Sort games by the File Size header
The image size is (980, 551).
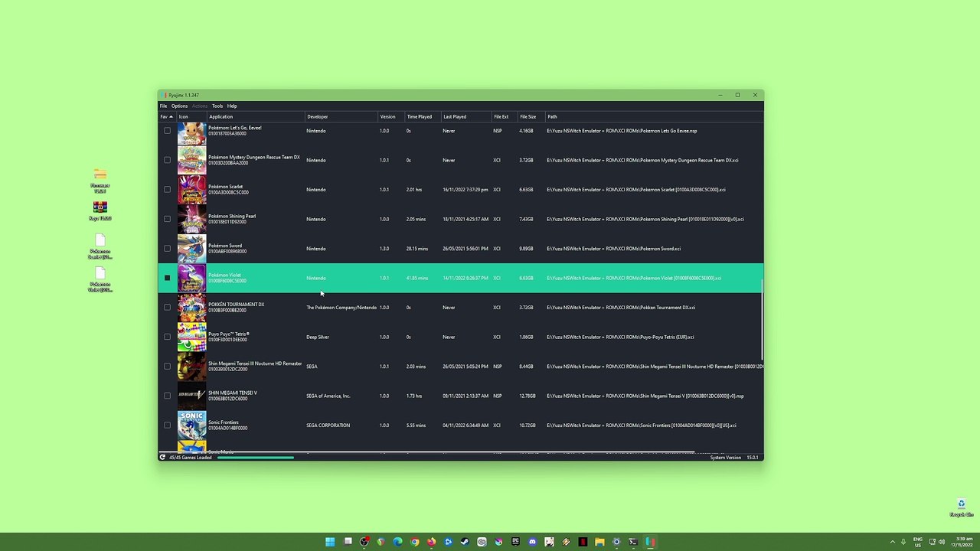click(x=528, y=117)
